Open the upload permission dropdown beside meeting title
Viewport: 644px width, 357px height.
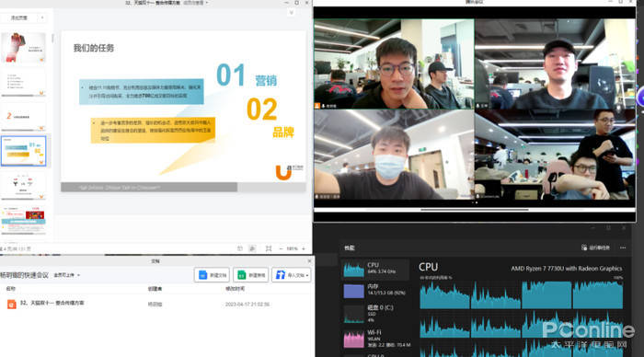(66, 275)
